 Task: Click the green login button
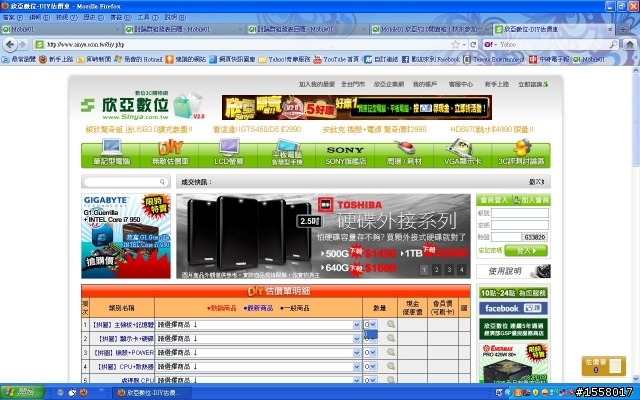(x=526, y=250)
